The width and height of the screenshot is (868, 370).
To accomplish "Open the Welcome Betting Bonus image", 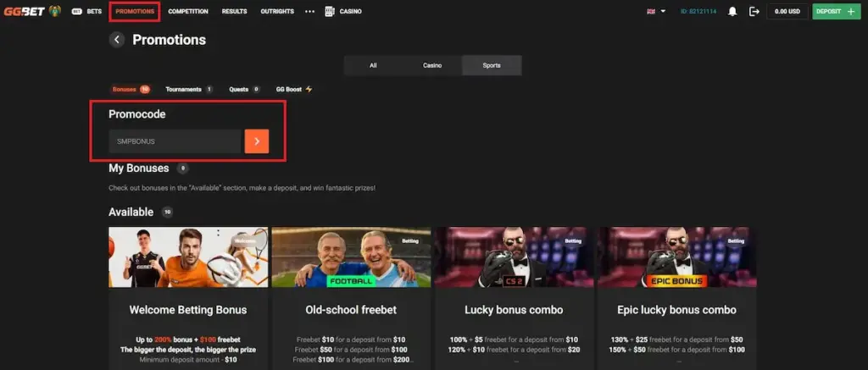I will click(x=188, y=257).
